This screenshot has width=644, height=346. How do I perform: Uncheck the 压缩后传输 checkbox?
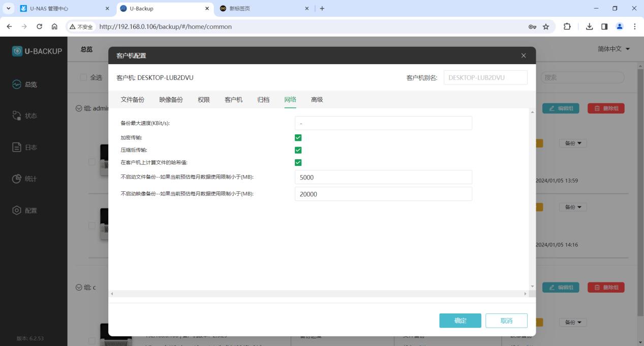[298, 150]
